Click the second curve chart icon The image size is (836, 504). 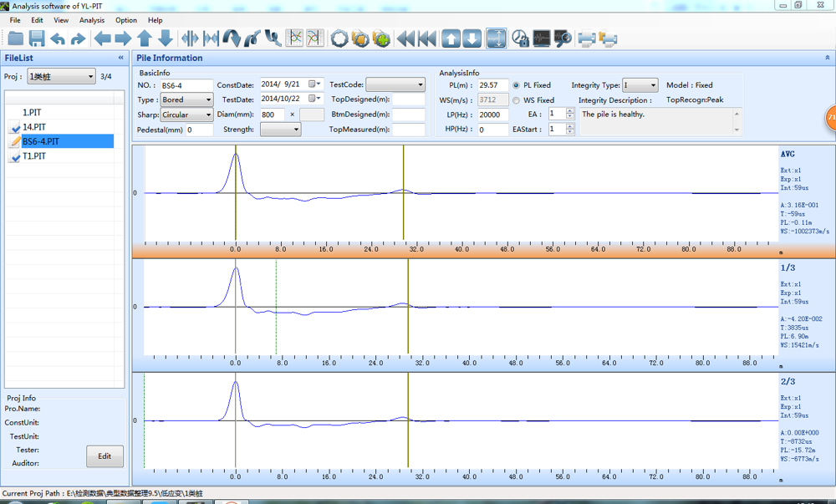tap(315, 38)
